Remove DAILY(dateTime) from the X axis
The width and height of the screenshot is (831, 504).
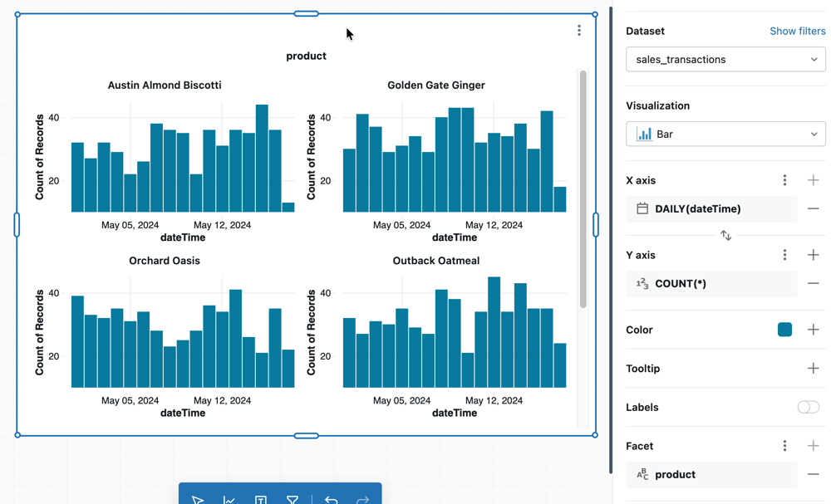click(813, 208)
